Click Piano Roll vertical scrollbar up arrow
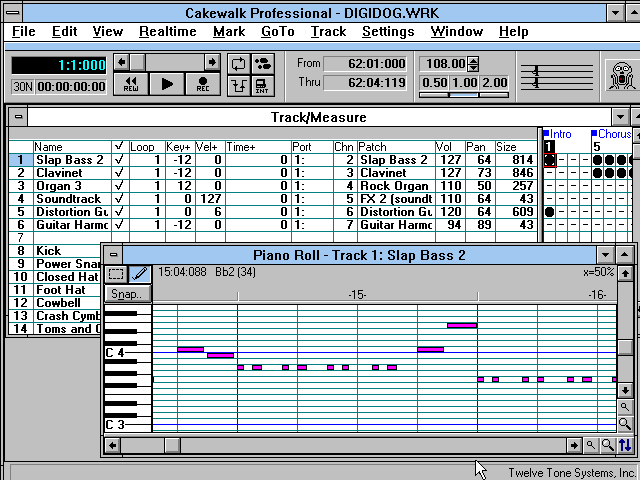Viewport: 640px width, 480px height. coord(625,273)
